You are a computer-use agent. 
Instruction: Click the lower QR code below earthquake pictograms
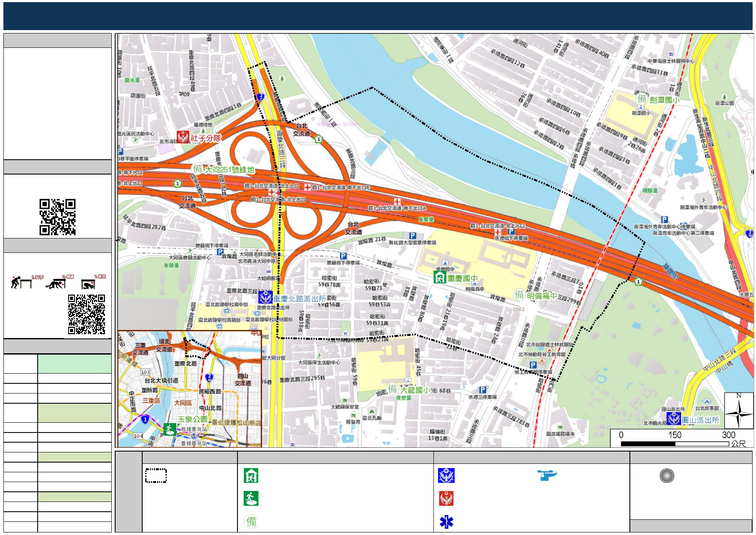tap(86, 315)
